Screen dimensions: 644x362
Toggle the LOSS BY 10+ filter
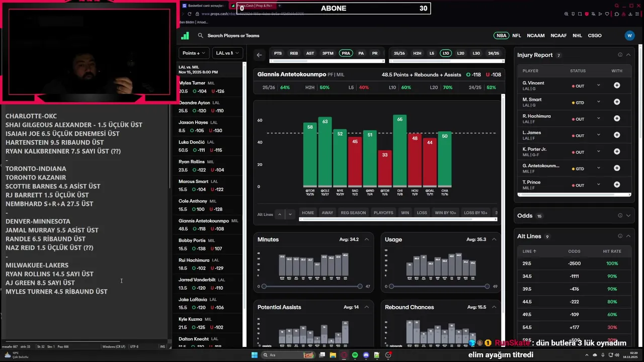click(x=475, y=213)
